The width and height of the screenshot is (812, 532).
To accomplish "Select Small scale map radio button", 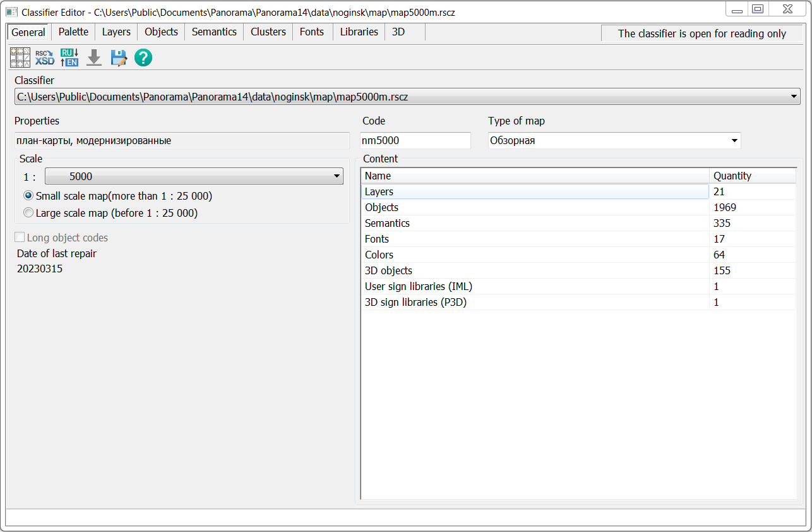I will click(28, 196).
